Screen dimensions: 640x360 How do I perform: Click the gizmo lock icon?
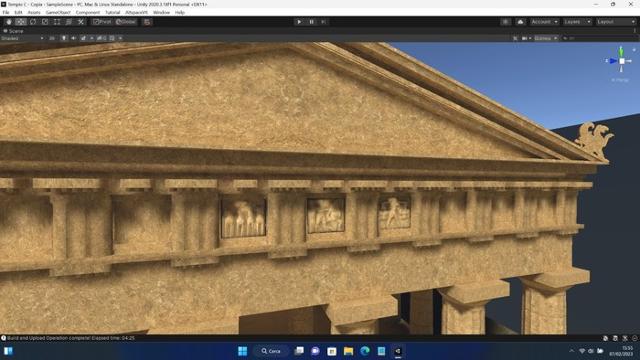point(634,50)
